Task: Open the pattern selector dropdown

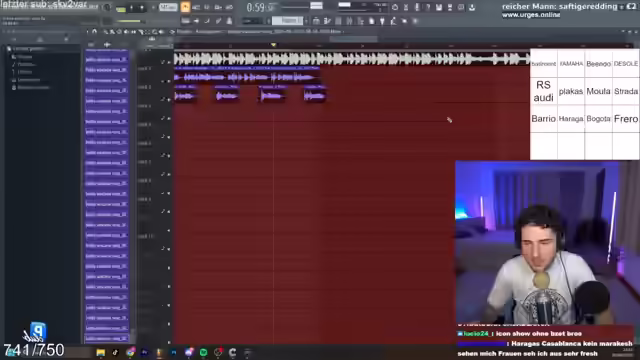Action: click(288, 20)
